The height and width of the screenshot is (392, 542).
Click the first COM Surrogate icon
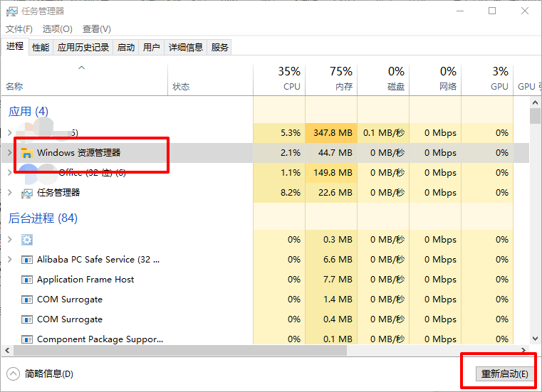click(27, 300)
